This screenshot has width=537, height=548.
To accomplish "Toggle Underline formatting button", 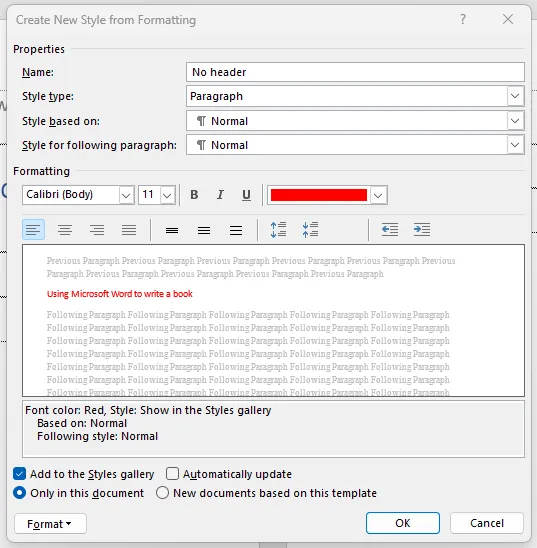I will [x=246, y=195].
